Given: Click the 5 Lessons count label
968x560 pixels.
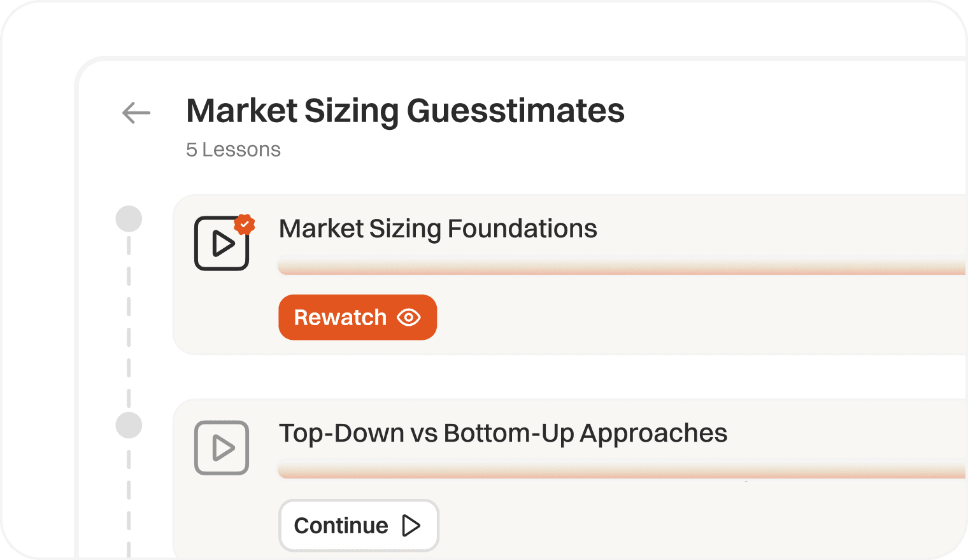Looking at the screenshot, I should 233,150.
